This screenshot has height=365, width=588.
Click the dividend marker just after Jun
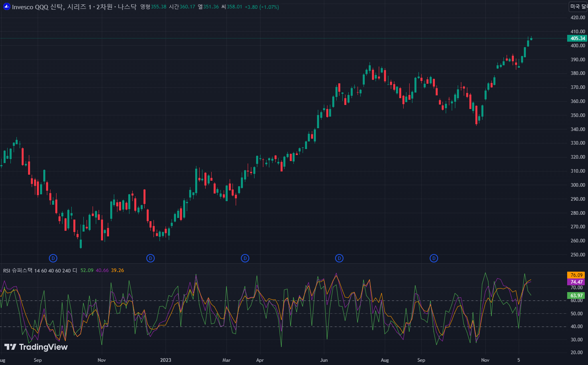(x=339, y=258)
